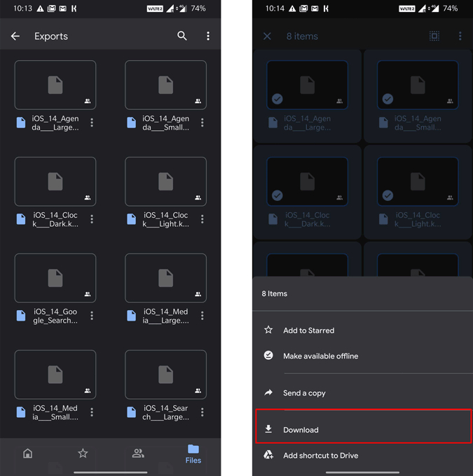Open the Starred tab in bottom bar

pos(83,454)
